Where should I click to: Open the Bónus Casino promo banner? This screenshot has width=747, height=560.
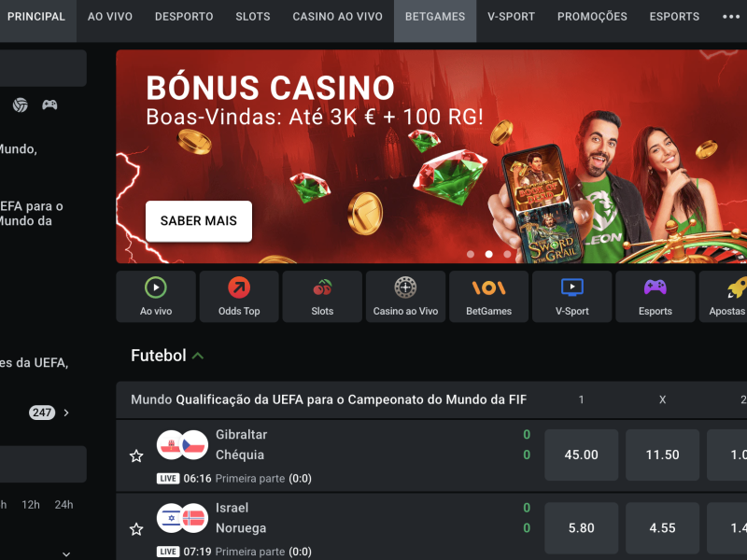pyautogui.click(x=431, y=156)
